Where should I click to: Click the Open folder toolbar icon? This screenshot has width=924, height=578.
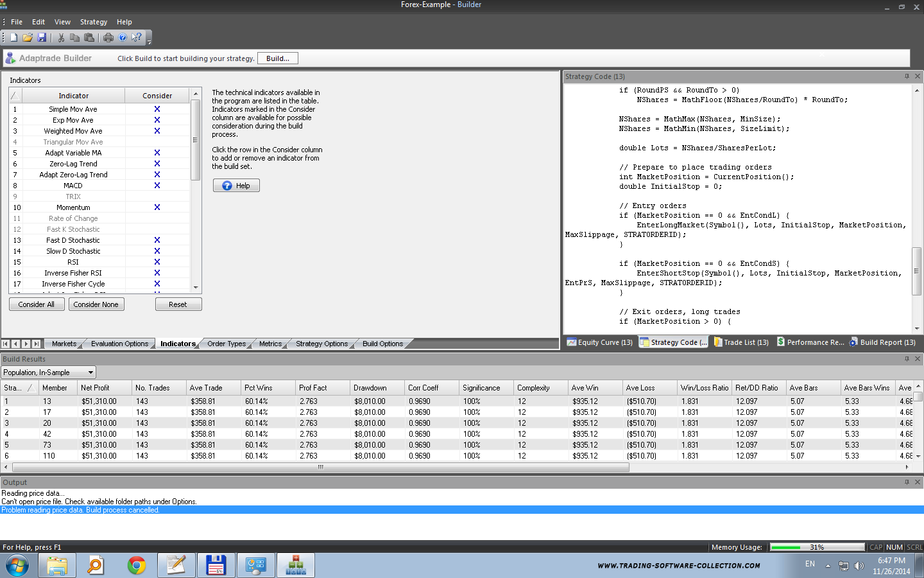[x=28, y=38]
